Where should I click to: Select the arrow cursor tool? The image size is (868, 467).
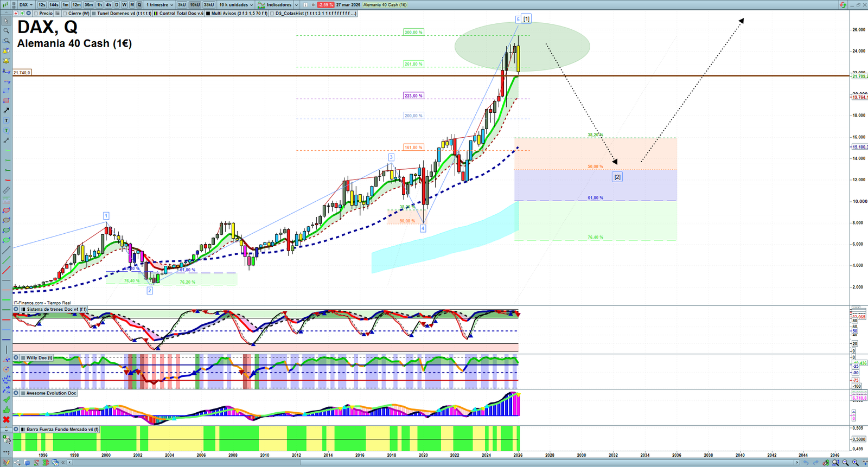pos(6,21)
